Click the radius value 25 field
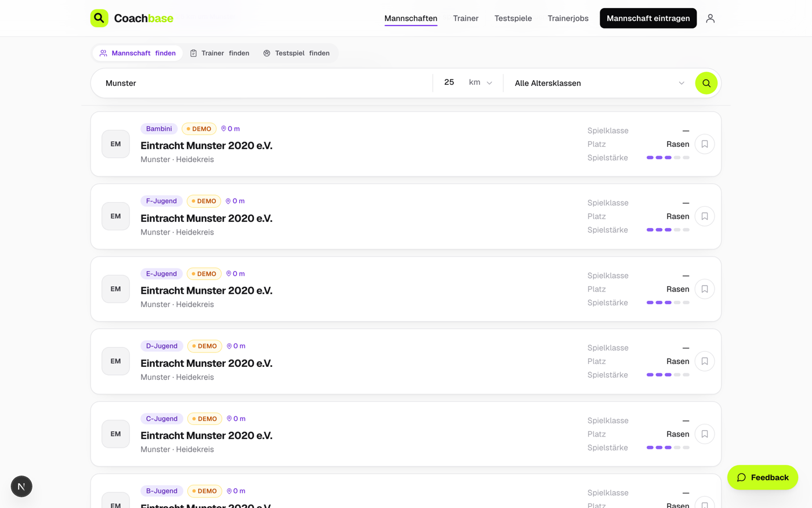 [449, 82]
